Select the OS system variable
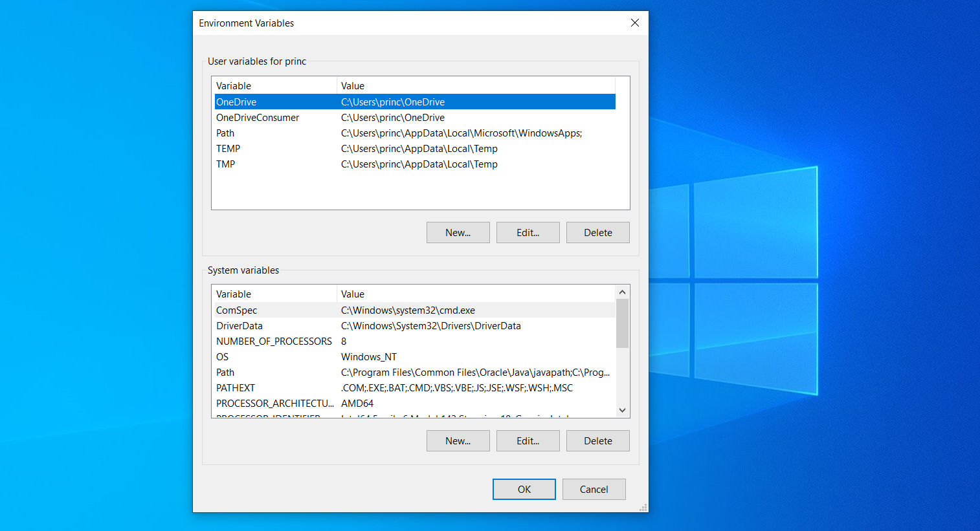 click(x=415, y=357)
